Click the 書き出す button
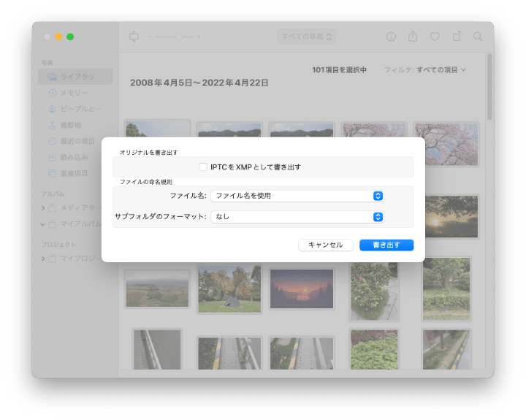 point(386,245)
